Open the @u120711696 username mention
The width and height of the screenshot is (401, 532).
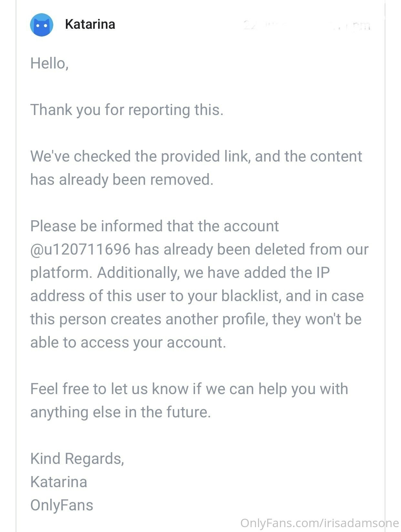pos(80,249)
